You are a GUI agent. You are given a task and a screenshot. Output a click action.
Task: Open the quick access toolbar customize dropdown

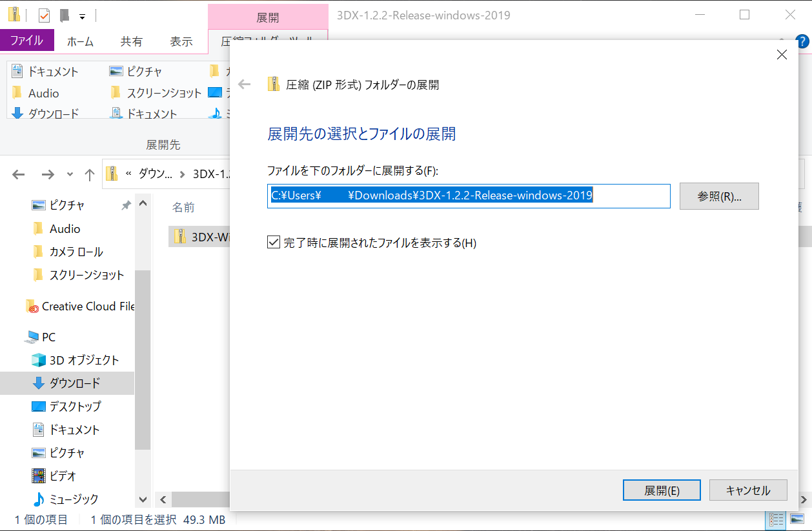coord(82,16)
